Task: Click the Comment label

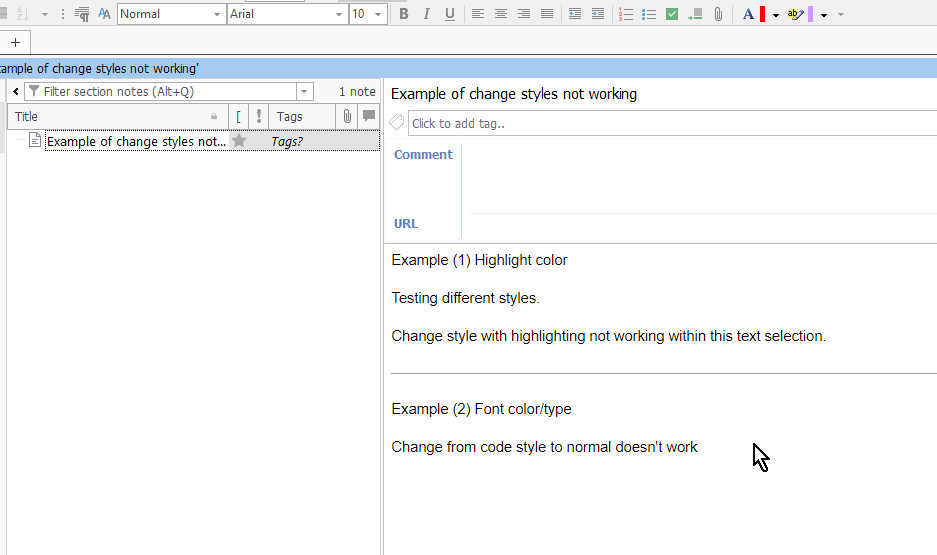Action: tap(423, 154)
